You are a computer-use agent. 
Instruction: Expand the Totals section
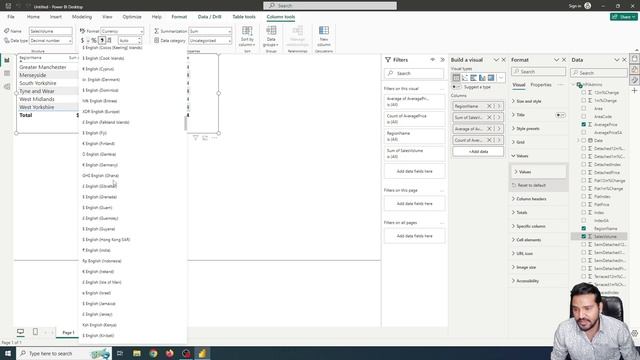[x=520, y=213]
